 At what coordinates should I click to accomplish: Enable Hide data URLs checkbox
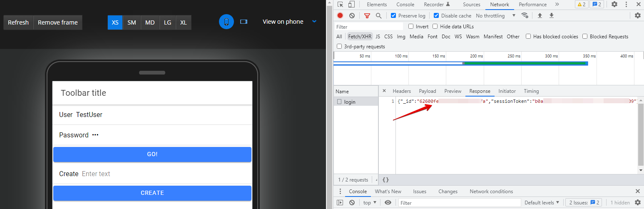[435, 26]
